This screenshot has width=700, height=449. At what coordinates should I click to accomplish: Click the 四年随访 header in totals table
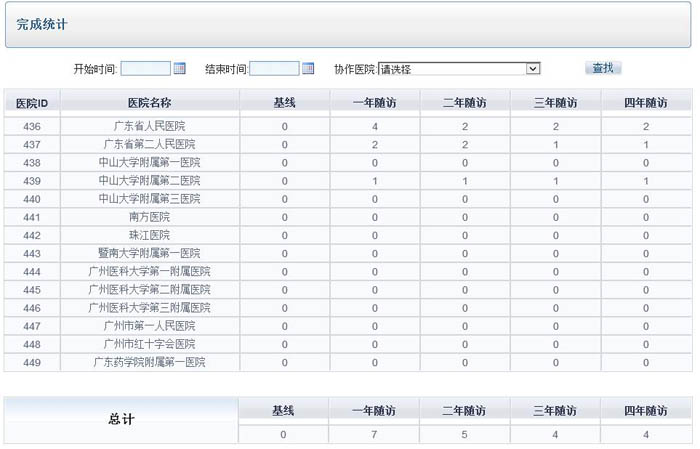[646, 411]
